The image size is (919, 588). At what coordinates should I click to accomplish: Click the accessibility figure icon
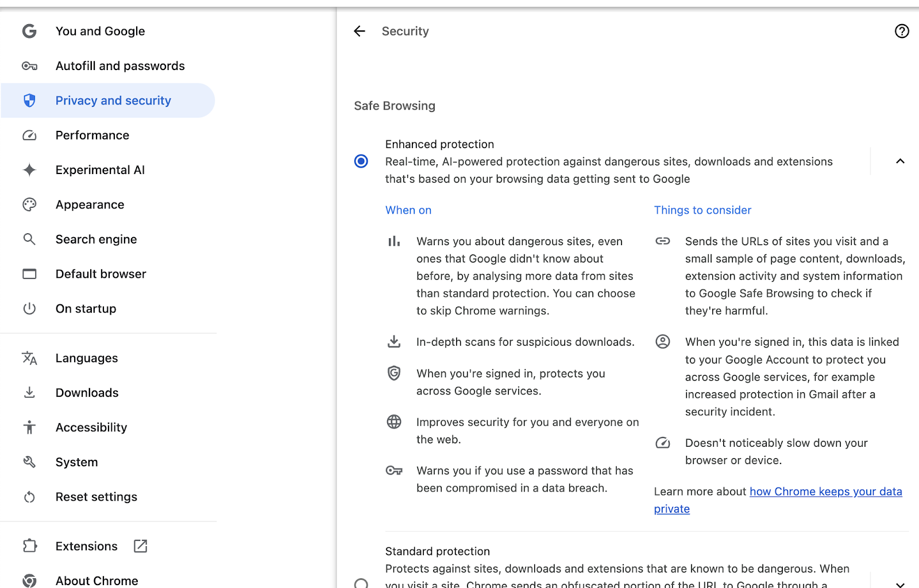(x=29, y=427)
